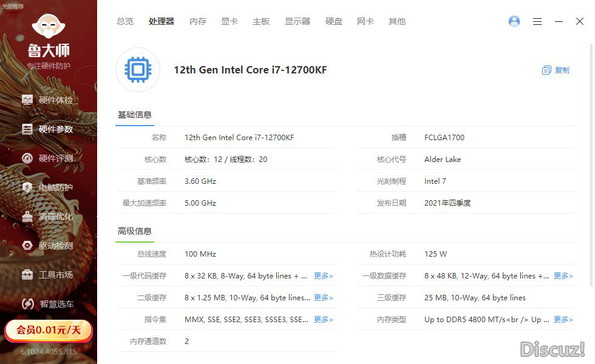Open 清理优化 cleanup section
The height and width of the screenshot is (364, 595).
(48, 217)
